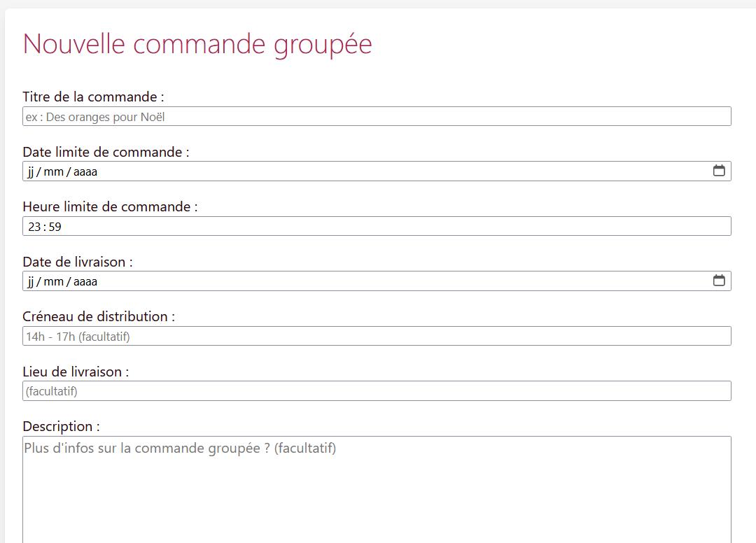Select the mm month segment in Date limite de commande

tap(53, 171)
